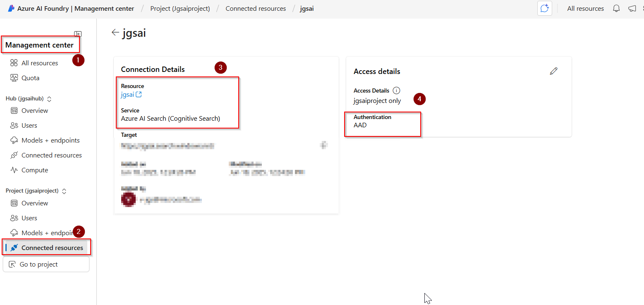Open Quota in the sidebar
Screen dimensions: 644x305
coord(30,78)
